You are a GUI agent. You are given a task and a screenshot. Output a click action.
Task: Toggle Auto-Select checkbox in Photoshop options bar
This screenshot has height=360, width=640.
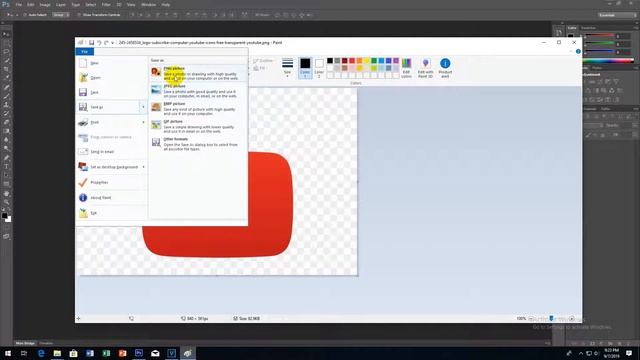24,15
